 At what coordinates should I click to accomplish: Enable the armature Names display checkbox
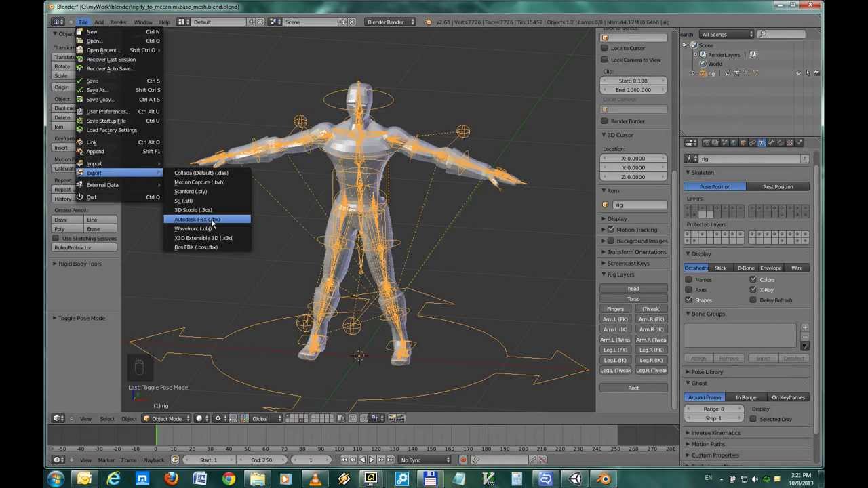click(688, 279)
